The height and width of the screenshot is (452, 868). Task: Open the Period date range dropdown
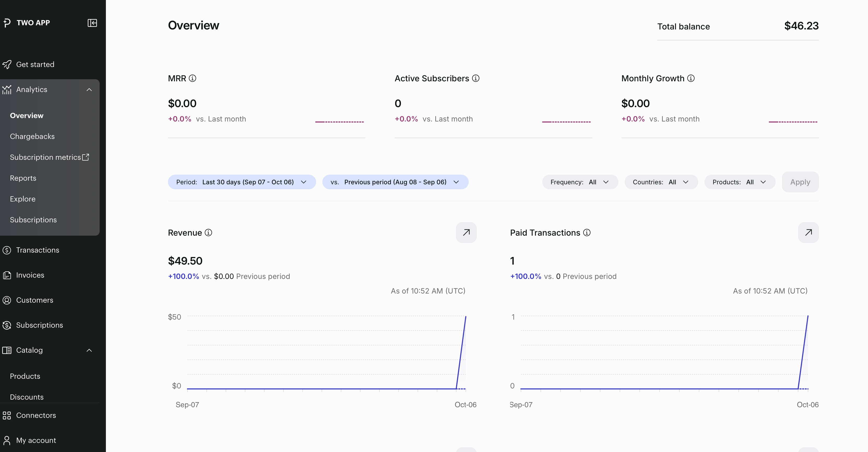242,182
